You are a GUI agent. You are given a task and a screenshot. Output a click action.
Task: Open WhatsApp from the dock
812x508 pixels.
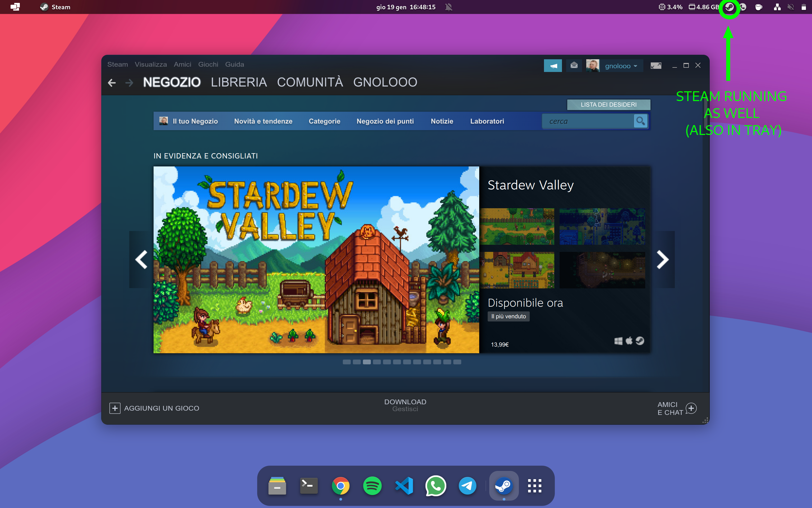pos(436,486)
